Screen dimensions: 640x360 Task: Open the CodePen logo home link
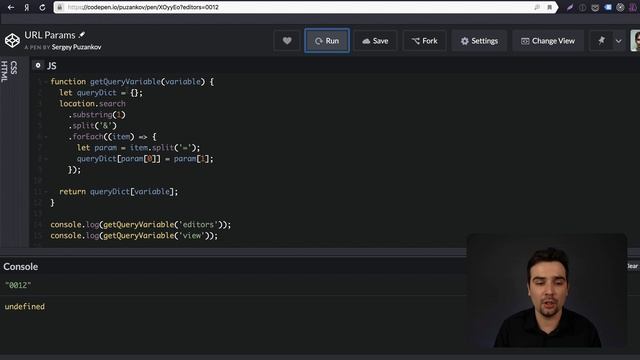tap(12, 40)
